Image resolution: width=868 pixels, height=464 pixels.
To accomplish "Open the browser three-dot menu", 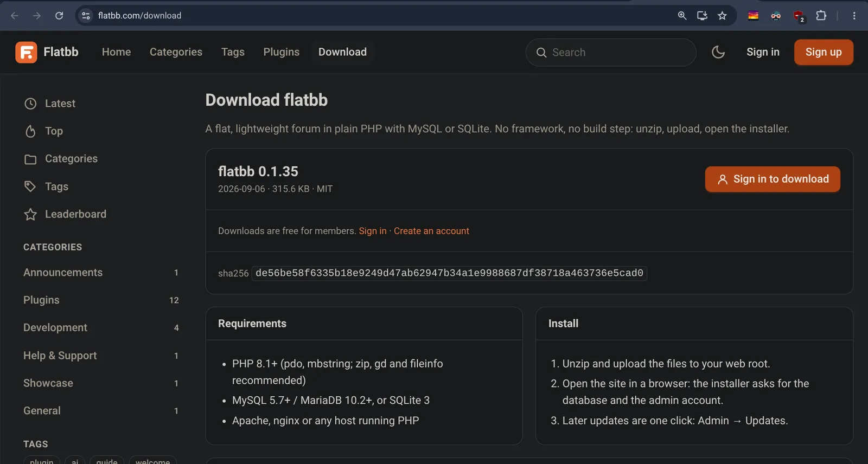I will click(x=854, y=16).
